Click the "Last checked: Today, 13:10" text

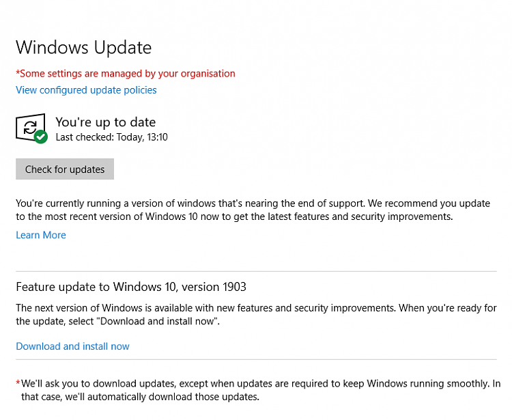tap(112, 137)
